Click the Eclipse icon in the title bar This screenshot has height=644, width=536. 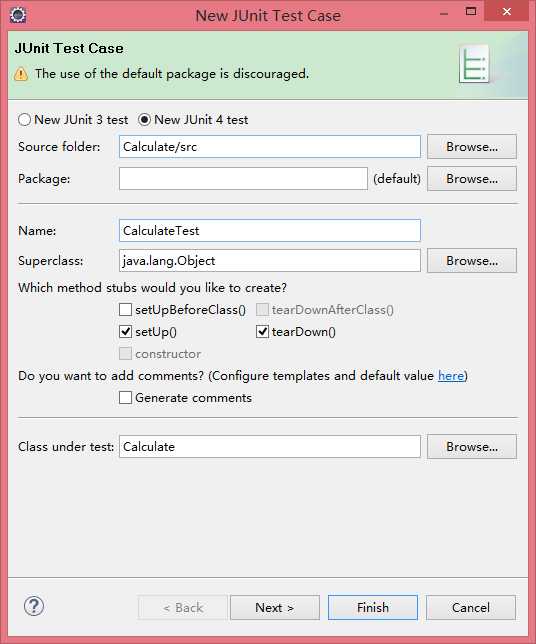(18, 15)
